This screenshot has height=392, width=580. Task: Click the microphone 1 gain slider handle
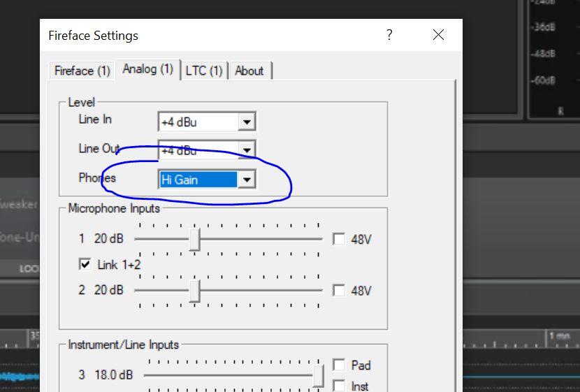click(195, 239)
